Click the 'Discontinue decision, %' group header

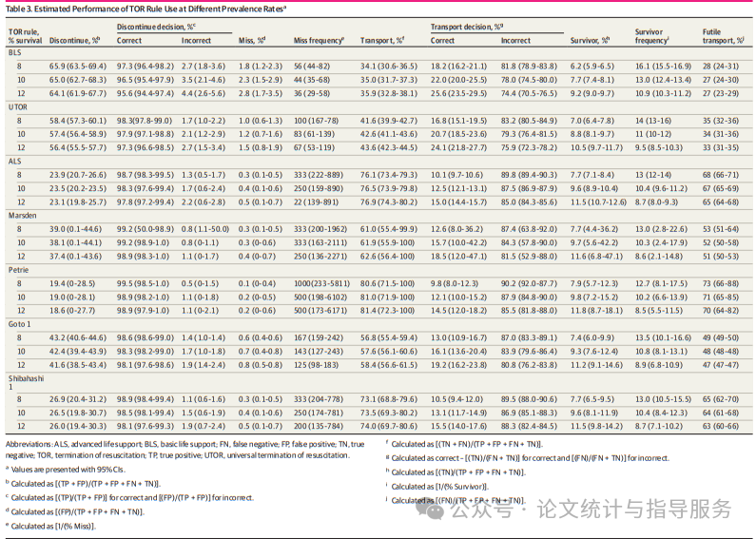pyautogui.click(x=156, y=27)
